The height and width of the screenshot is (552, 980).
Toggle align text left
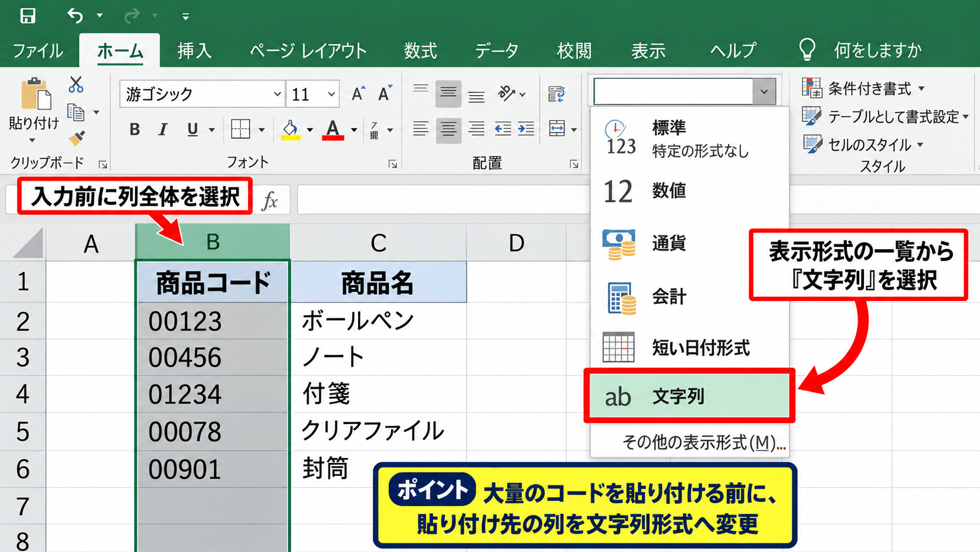tap(420, 128)
